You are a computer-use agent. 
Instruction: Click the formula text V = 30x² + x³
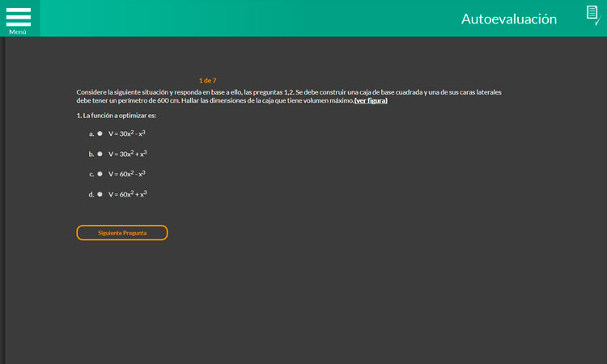(127, 154)
